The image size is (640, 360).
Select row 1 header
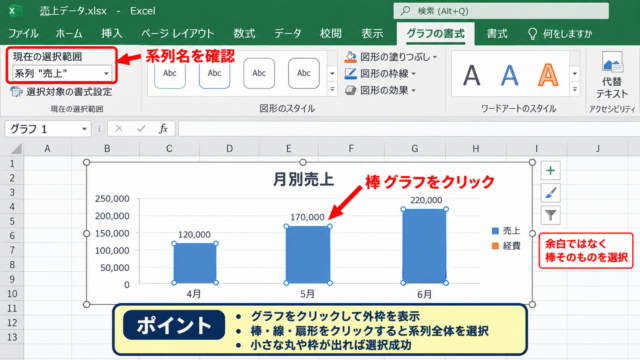12,164
